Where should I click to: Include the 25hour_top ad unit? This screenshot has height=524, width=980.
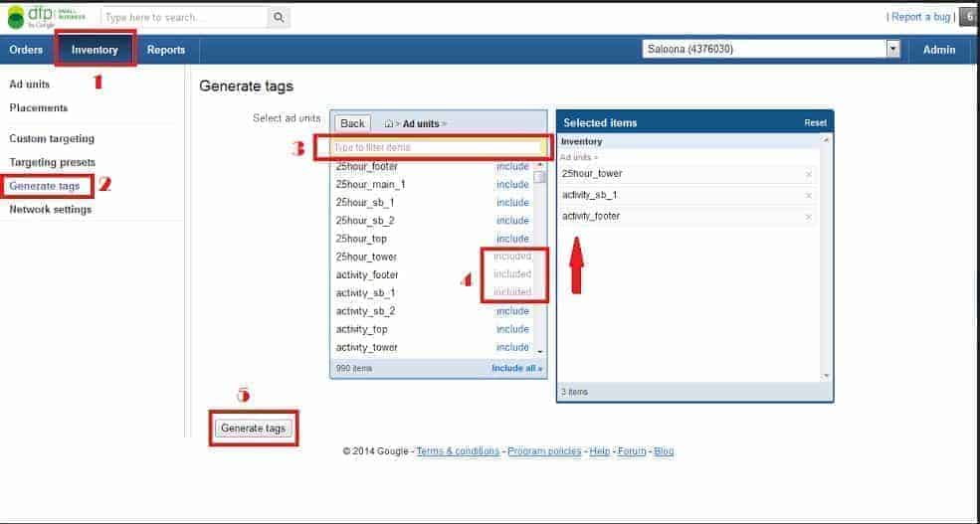(512, 240)
